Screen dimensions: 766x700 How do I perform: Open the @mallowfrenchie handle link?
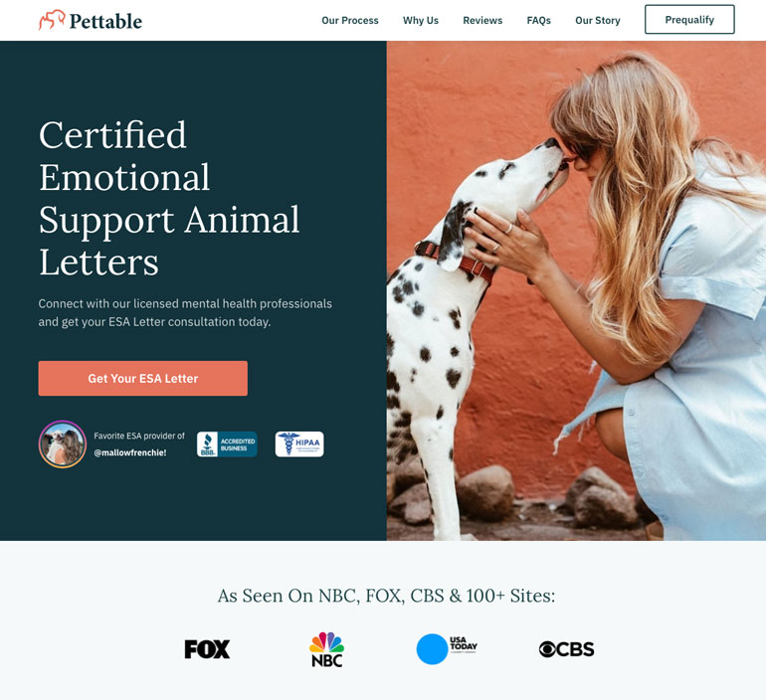(x=130, y=452)
